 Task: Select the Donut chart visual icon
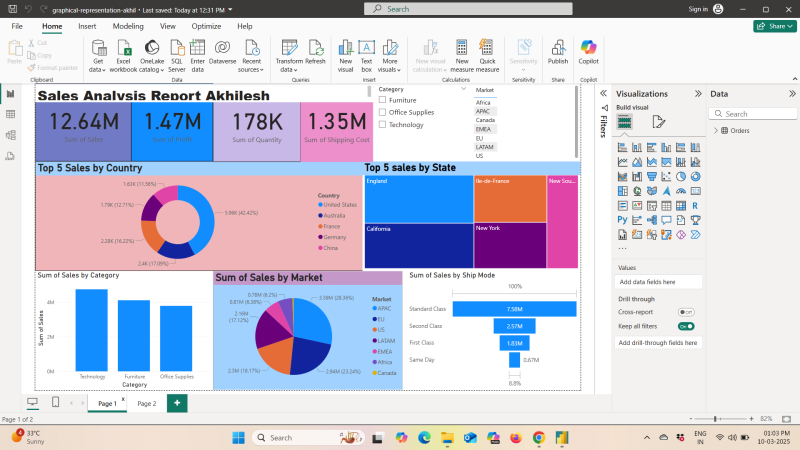coord(695,177)
